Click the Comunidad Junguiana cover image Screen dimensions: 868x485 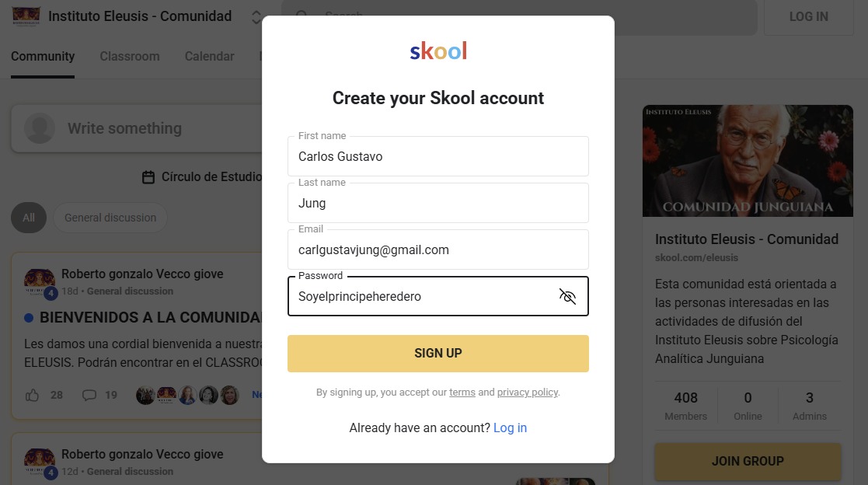point(748,161)
